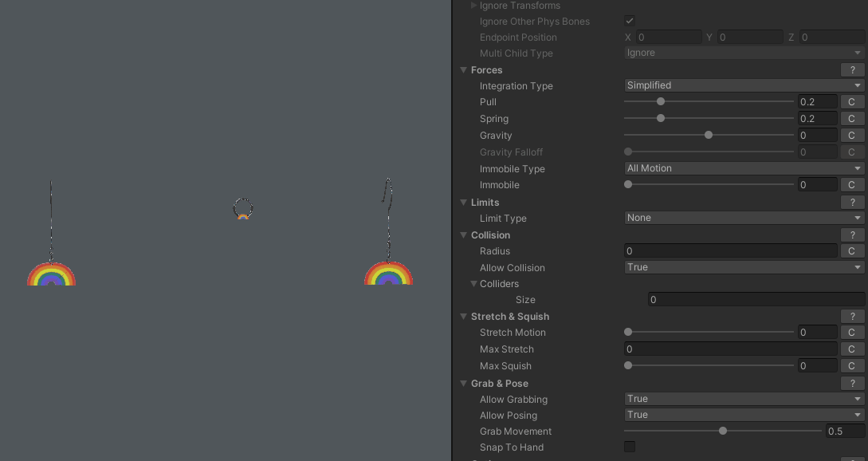868x461 pixels.
Task: Open the Integration Type dropdown
Action: pos(744,85)
